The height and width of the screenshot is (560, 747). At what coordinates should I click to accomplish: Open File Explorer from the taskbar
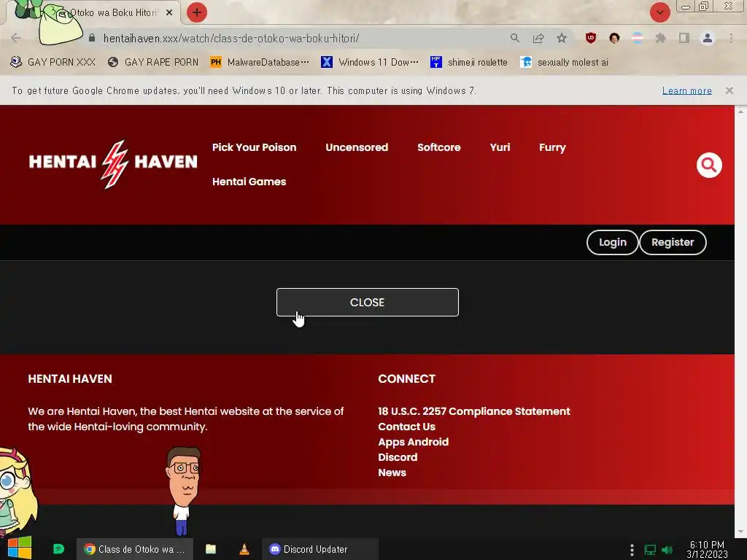coord(211,549)
